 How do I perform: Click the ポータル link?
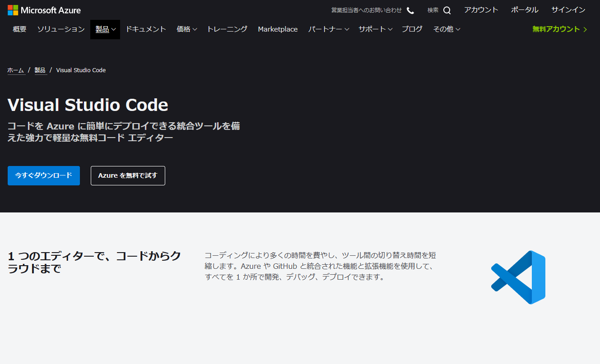click(x=525, y=10)
